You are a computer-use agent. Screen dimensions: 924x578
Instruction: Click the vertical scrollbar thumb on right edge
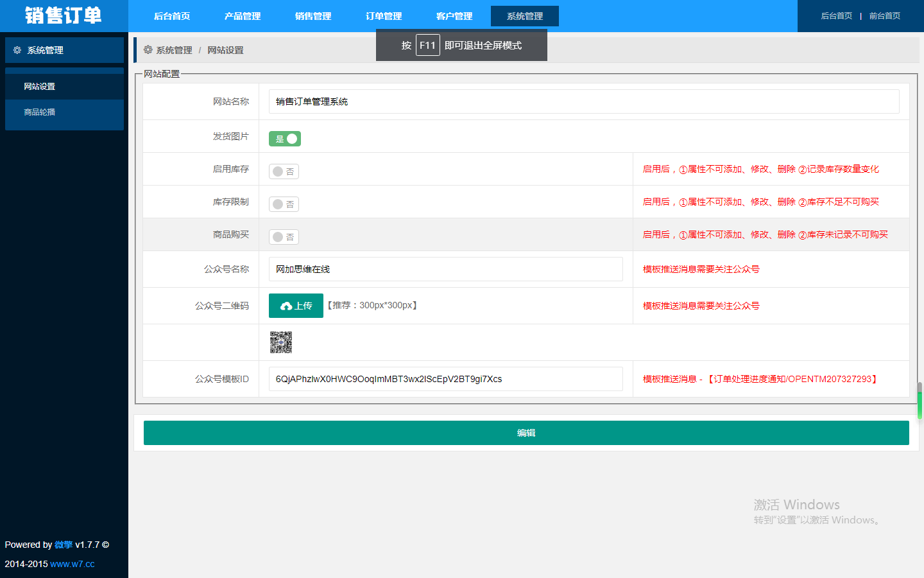920,401
